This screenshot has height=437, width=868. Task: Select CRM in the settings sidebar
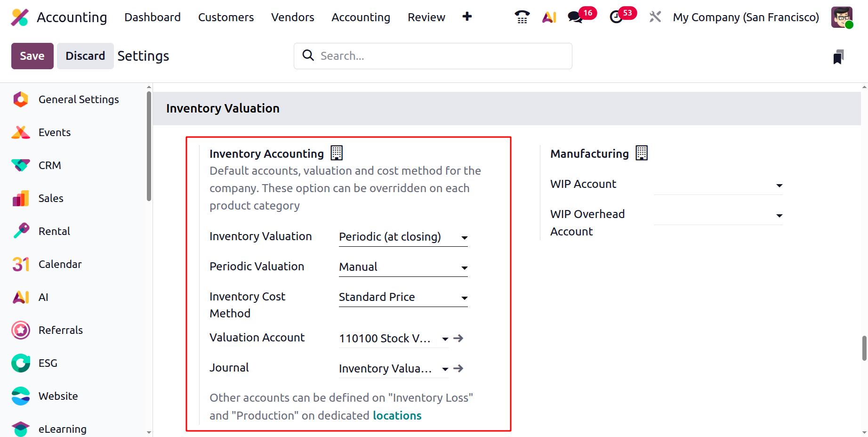pyautogui.click(x=49, y=165)
